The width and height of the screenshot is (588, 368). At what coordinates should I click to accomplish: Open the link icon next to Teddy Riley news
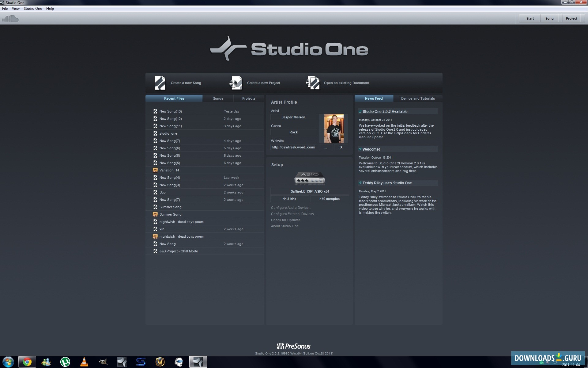pos(360,183)
